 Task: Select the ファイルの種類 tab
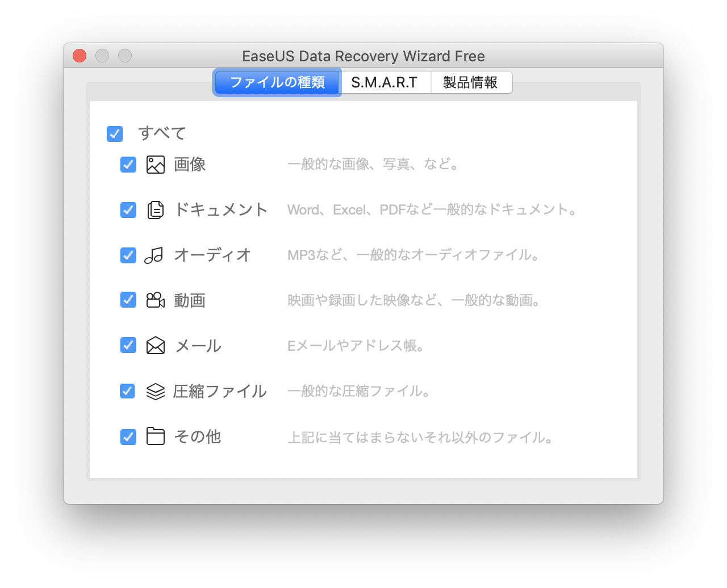[277, 82]
